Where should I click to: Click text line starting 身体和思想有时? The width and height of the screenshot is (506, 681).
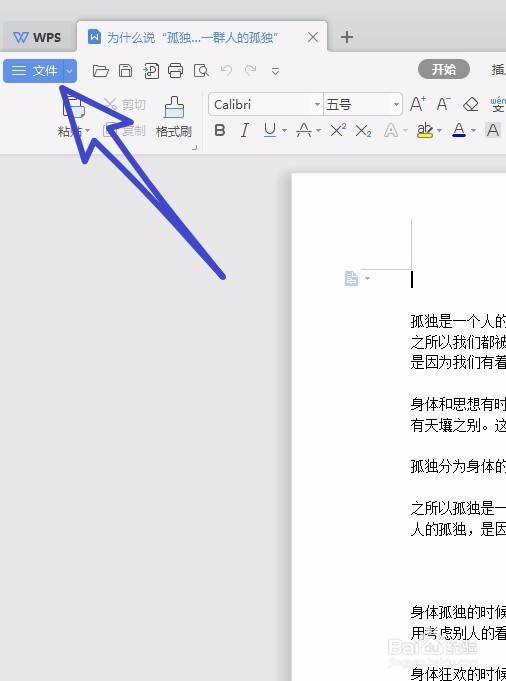458,404
